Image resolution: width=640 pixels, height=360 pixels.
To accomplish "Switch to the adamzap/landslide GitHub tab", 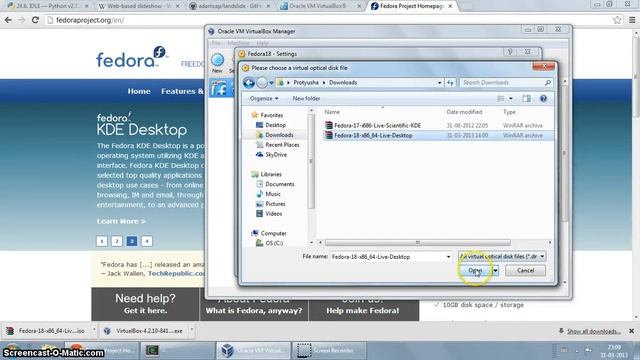I will click(230, 6).
